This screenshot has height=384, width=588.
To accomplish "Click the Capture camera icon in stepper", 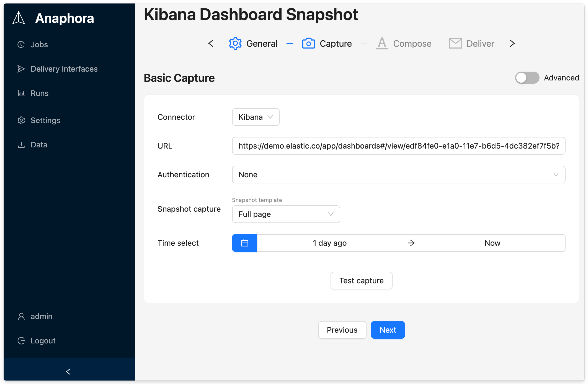I will 308,43.
